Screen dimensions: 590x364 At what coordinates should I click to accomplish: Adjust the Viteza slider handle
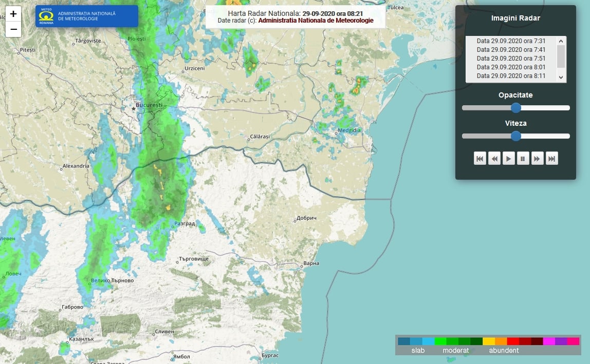coord(516,136)
